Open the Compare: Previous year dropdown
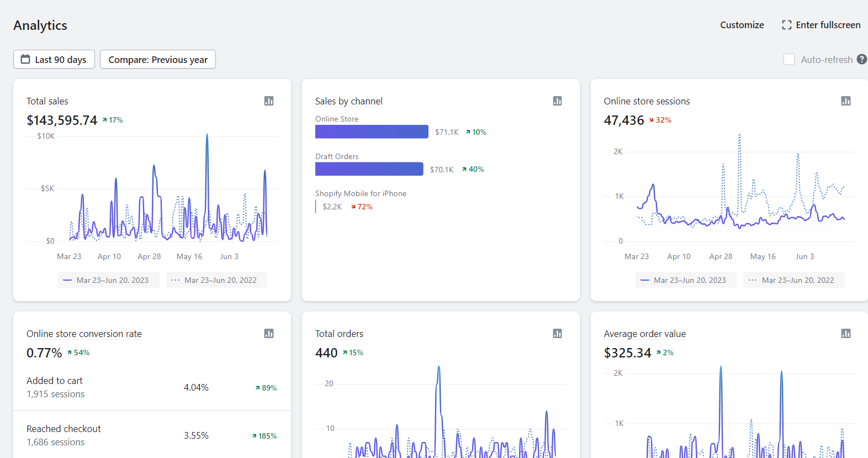The height and width of the screenshot is (458, 868). (x=158, y=60)
